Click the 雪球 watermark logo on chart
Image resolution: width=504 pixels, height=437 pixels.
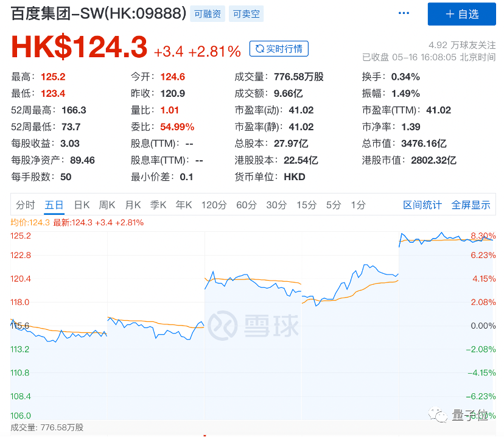pos(222,325)
